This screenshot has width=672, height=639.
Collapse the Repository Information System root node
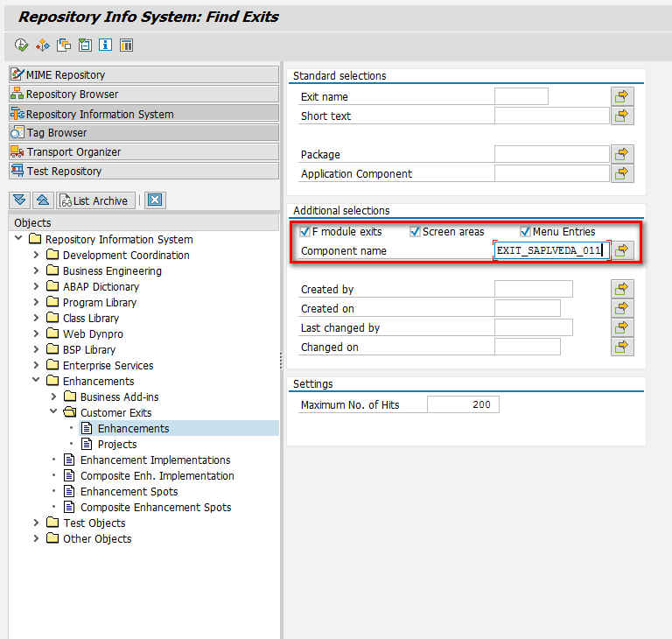pyautogui.click(x=18, y=238)
